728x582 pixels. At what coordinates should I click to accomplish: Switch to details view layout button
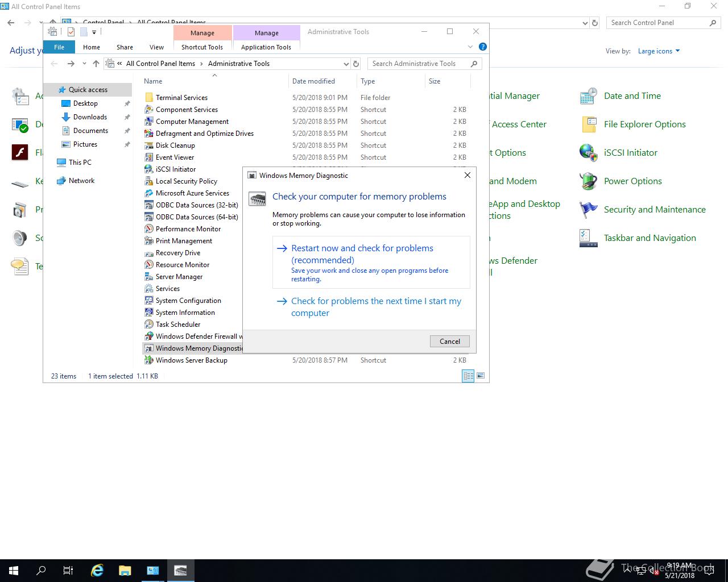[x=469, y=376]
